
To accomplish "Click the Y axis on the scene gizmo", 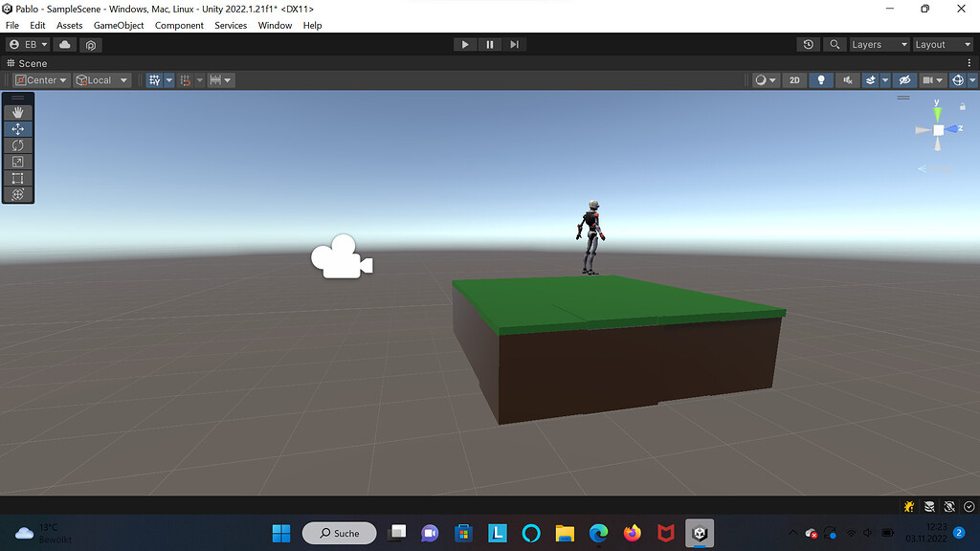I will (937, 112).
